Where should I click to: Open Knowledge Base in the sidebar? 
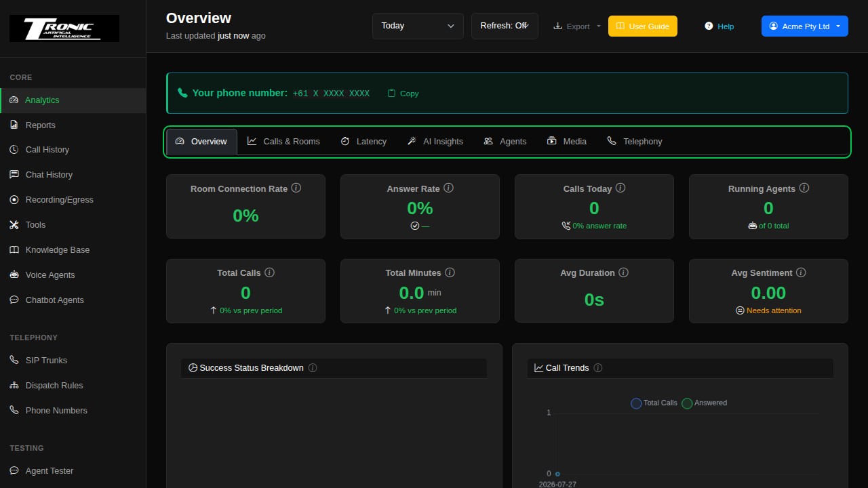click(73, 250)
